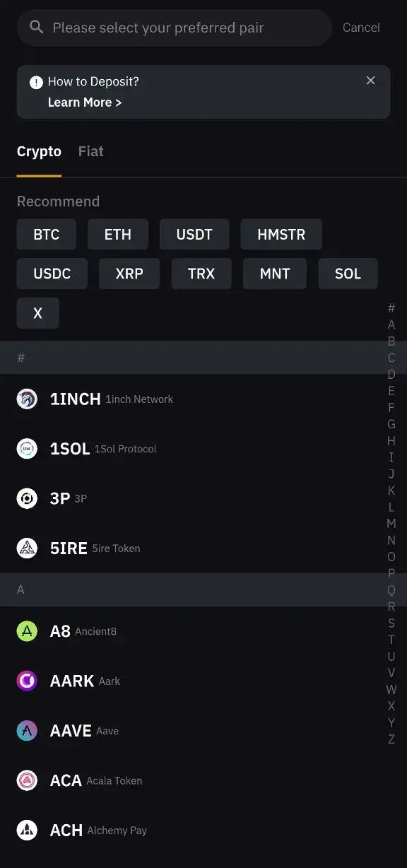Image resolution: width=407 pixels, height=868 pixels.
Task: Click the 1INCH Network token logo
Action: pos(27,399)
